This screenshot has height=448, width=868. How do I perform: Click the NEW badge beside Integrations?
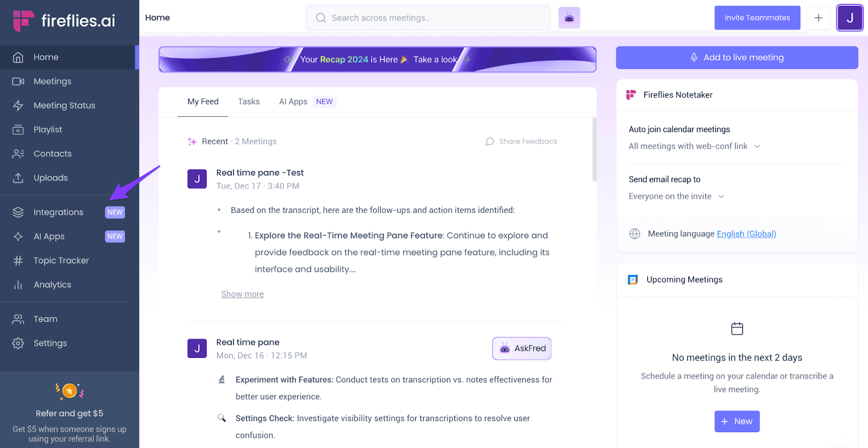point(115,212)
